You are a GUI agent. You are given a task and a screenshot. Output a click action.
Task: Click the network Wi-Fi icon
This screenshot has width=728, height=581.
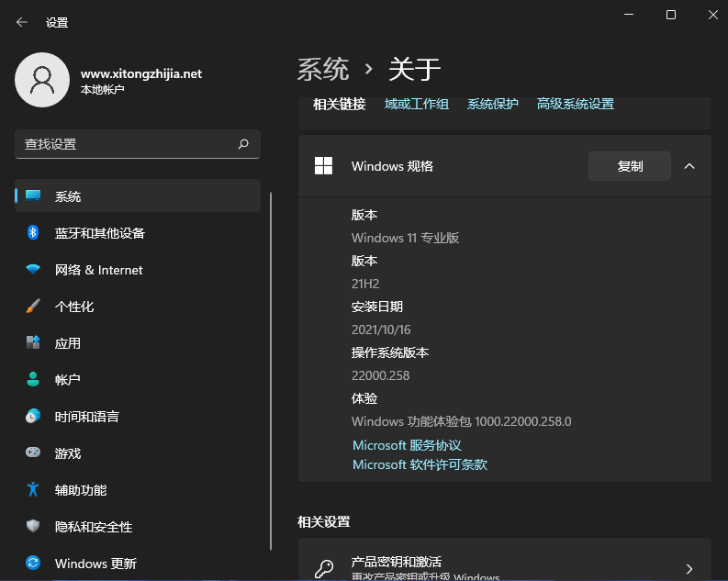coord(33,269)
